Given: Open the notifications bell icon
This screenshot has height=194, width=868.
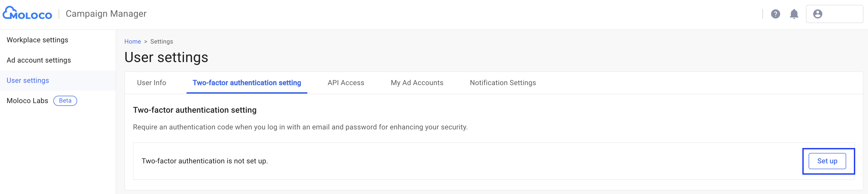Looking at the screenshot, I should click(794, 14).
